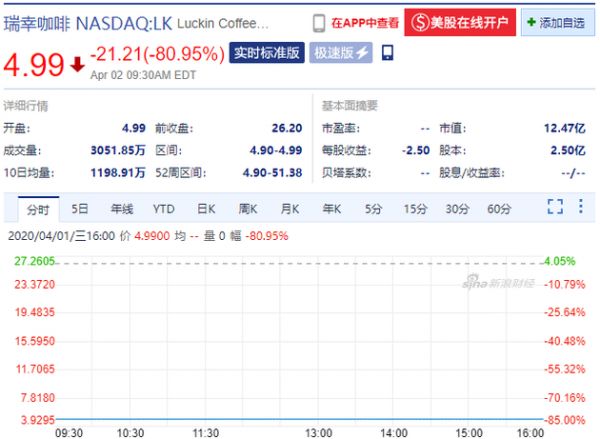600x439 pixels.
Task: Select the 60分 interval tab
Action: [499, 209]
